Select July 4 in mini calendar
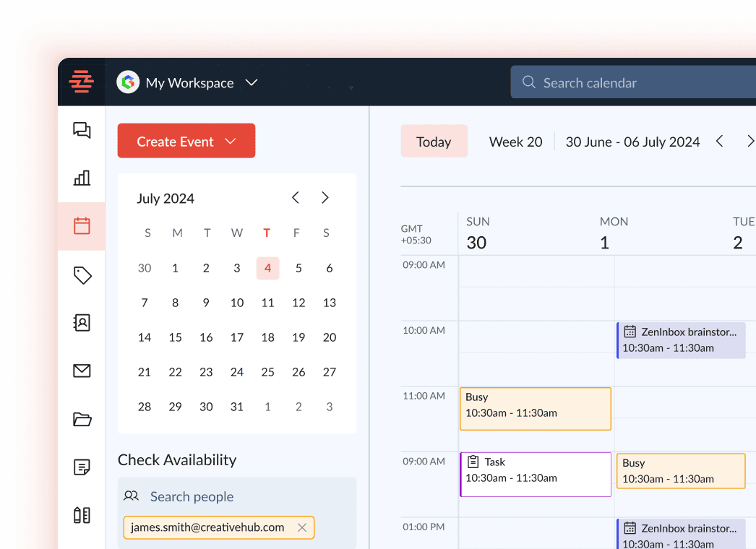This screenshot has height=549, width=756. pos(267,268)
